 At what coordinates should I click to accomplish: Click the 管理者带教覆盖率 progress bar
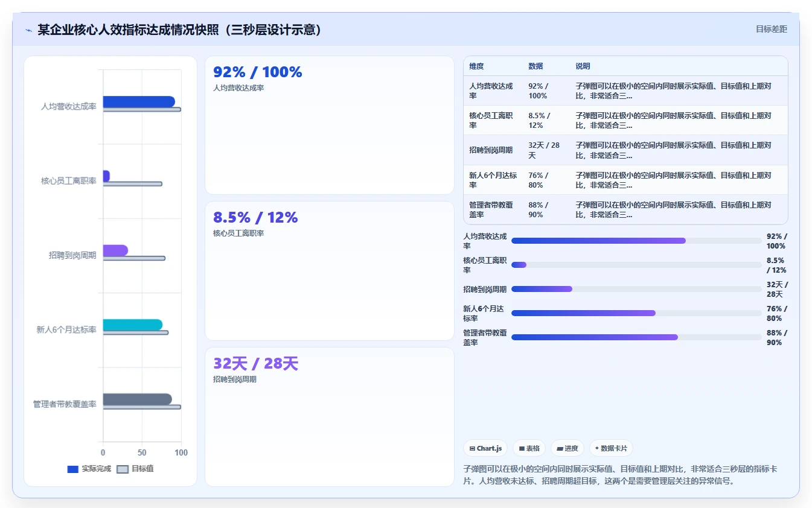[636, 337]
